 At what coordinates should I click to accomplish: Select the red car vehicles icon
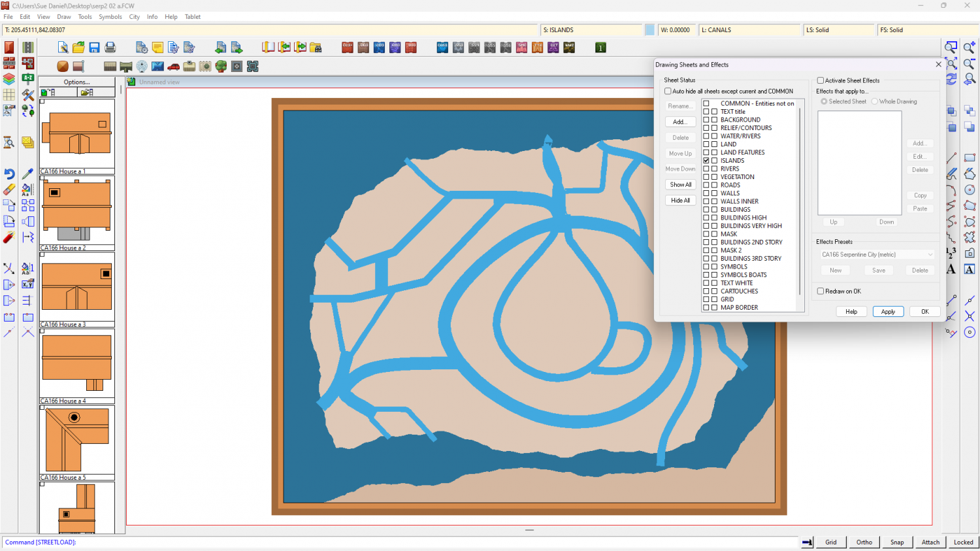(x=173, y=66)
